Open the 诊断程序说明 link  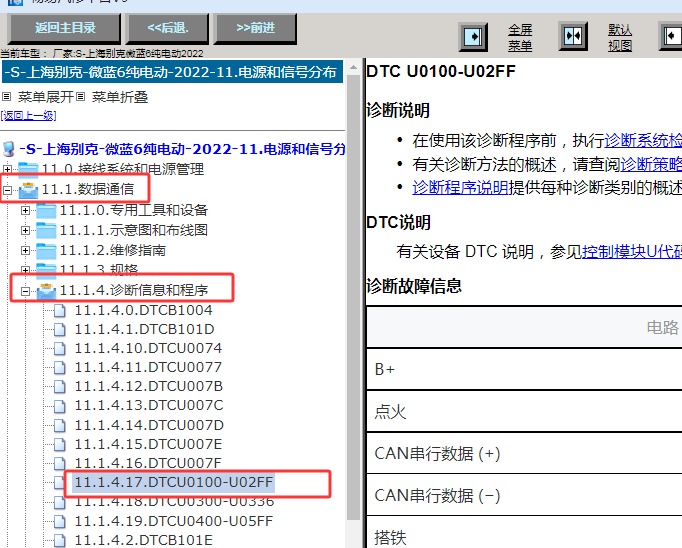point(461,188)
